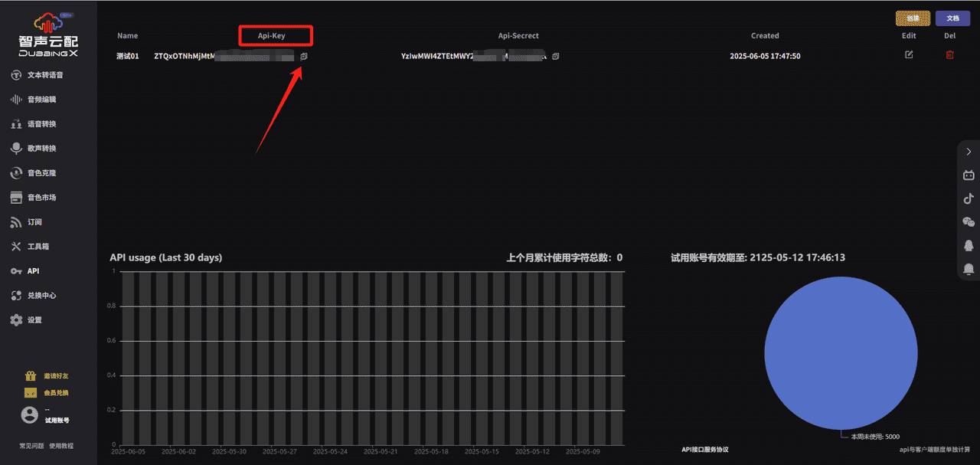Select 音色克隆 from the left menu
Viewport: 980px width, 465px height.
tap(41, 173)
